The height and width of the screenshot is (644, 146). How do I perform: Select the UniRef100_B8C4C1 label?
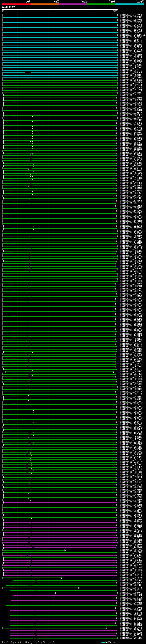[131, 389]
